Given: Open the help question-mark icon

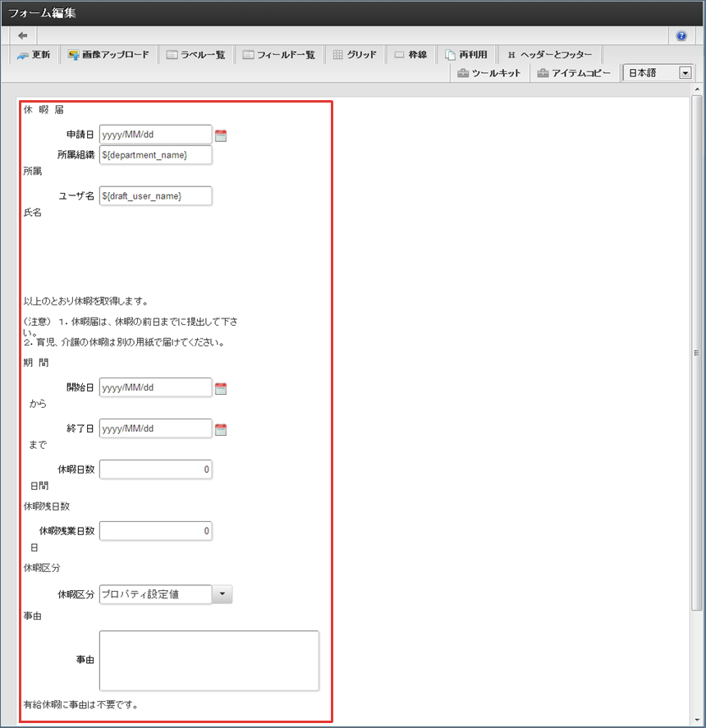Looking at the screenshot, I should (681, 36).
